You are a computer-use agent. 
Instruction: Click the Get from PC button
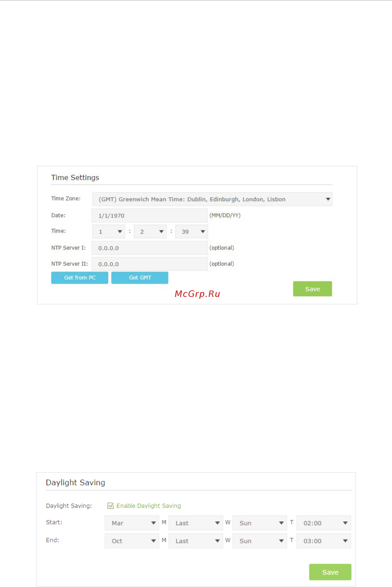[x=80, y=278]
